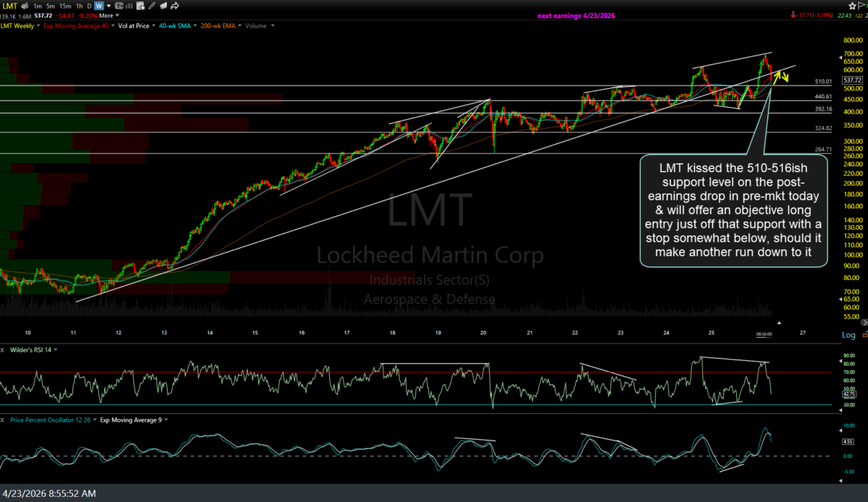868x502 pixels.
Task: Select the 1m timeframe
Action: click(x=38, y=6)
